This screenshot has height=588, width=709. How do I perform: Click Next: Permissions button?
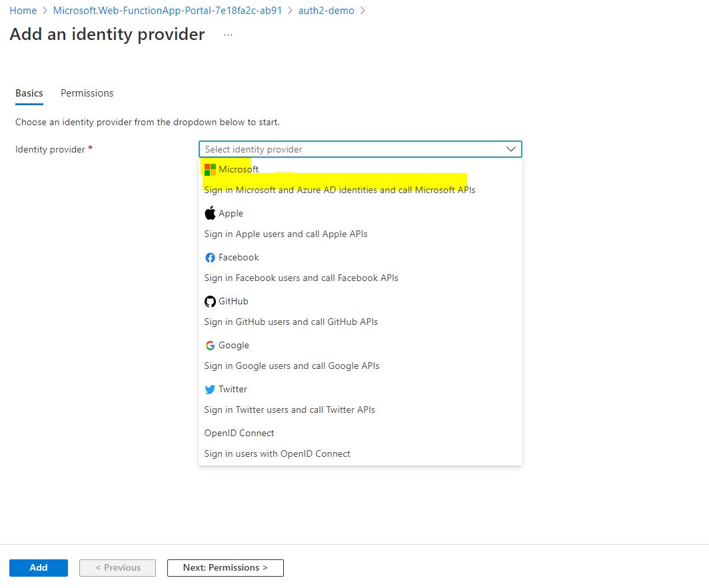225,567
